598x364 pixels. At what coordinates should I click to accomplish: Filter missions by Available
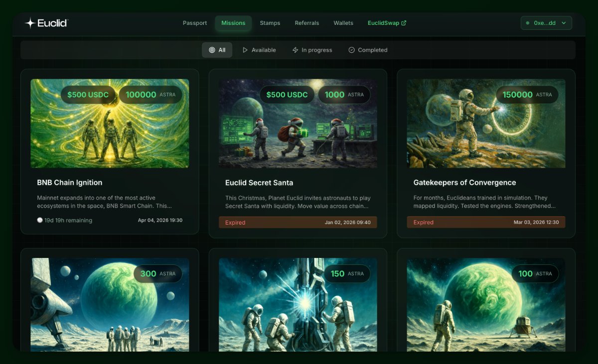[259, 50]
